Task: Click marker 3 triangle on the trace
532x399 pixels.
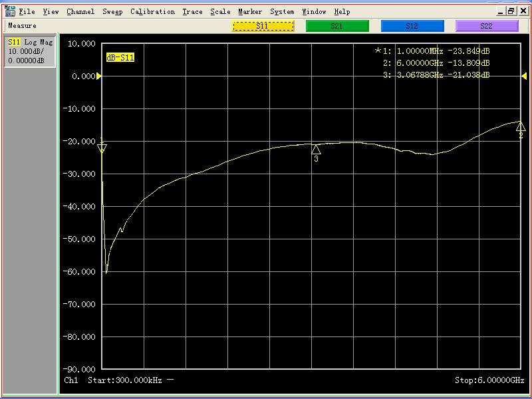Action: pyautogui.click(x=316, y=149)
